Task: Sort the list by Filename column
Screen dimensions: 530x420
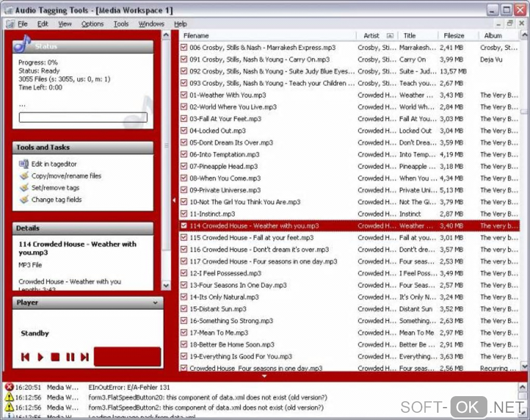Action: (x=268, y=35)
